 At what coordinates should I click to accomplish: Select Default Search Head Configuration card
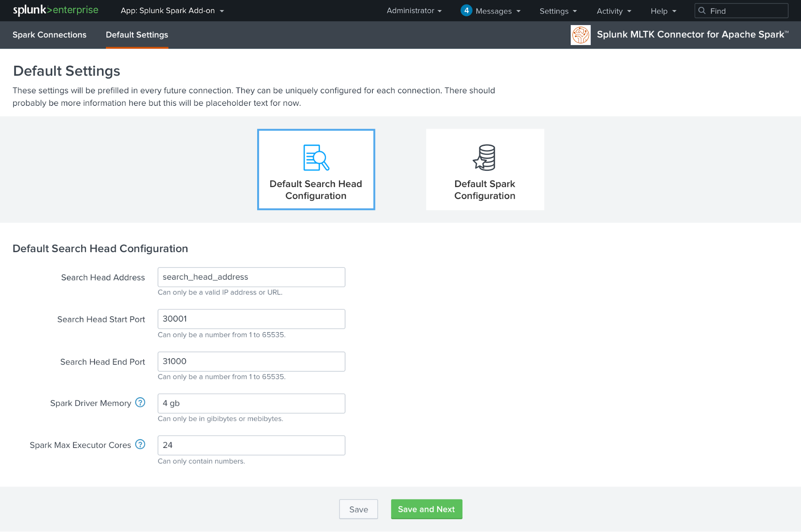(x=316, y=169)
